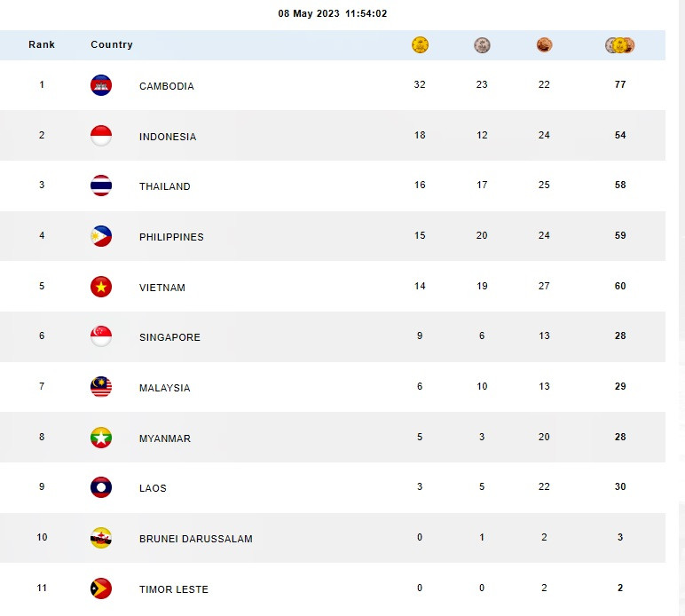Click the Vietnam flag icon
This screenshot has height=616, width=685.
(101, 287)
